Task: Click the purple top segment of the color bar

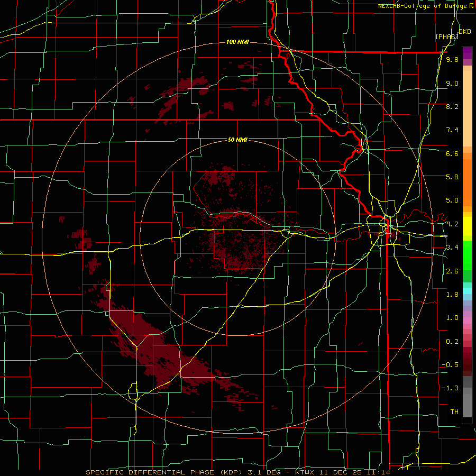Action: point(467,53)
